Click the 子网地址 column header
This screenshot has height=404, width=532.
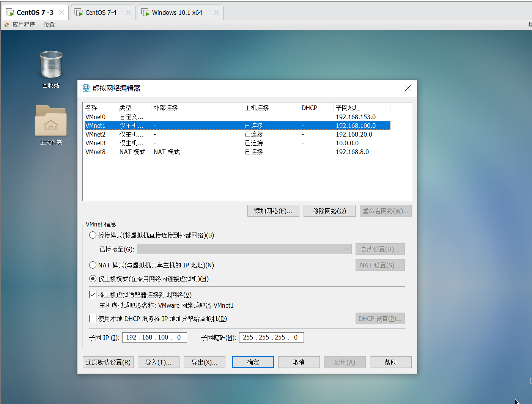pyautogui.click(x=362, y=108)
